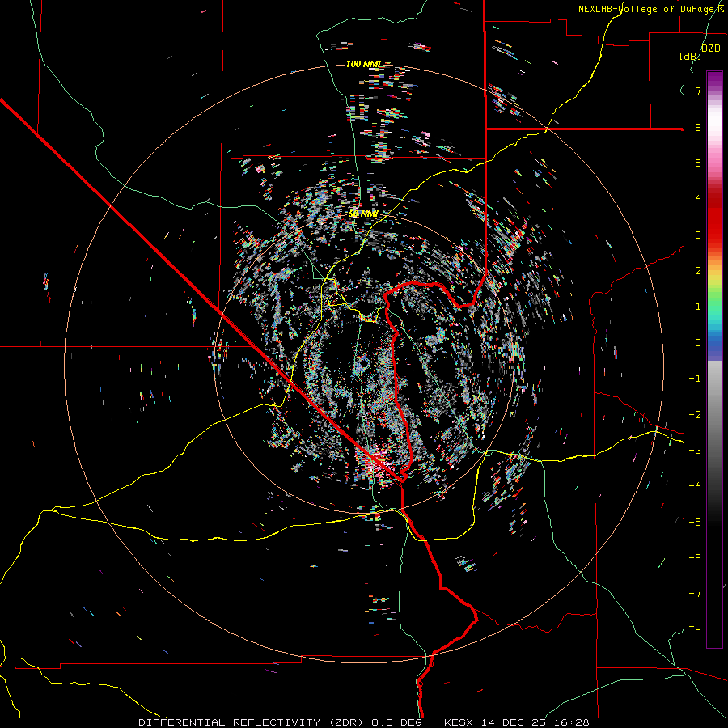Select the 50 NMI range ring label

[363, 214]
